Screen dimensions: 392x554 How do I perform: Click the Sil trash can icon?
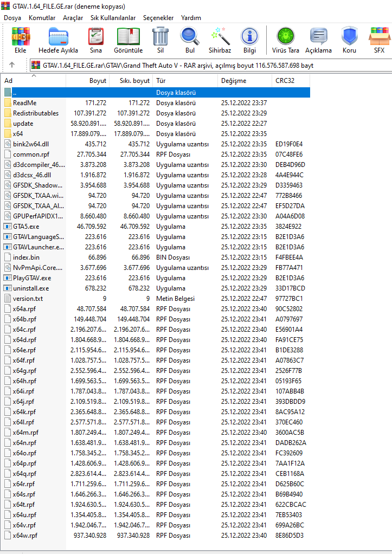point(160,36)
